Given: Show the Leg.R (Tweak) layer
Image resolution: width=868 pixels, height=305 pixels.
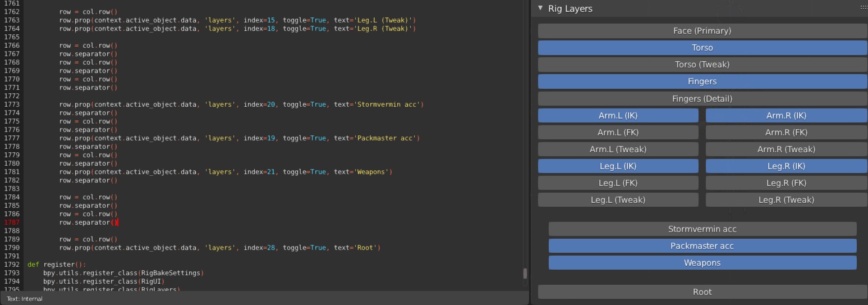Looking at the screenshot, I should (x=786, y=200).
